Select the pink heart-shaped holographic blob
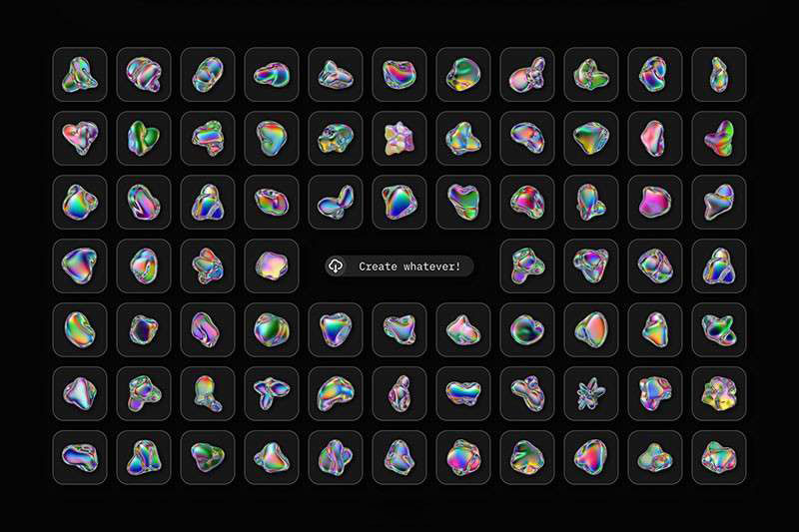799x532 pixels. pos(80,138)
